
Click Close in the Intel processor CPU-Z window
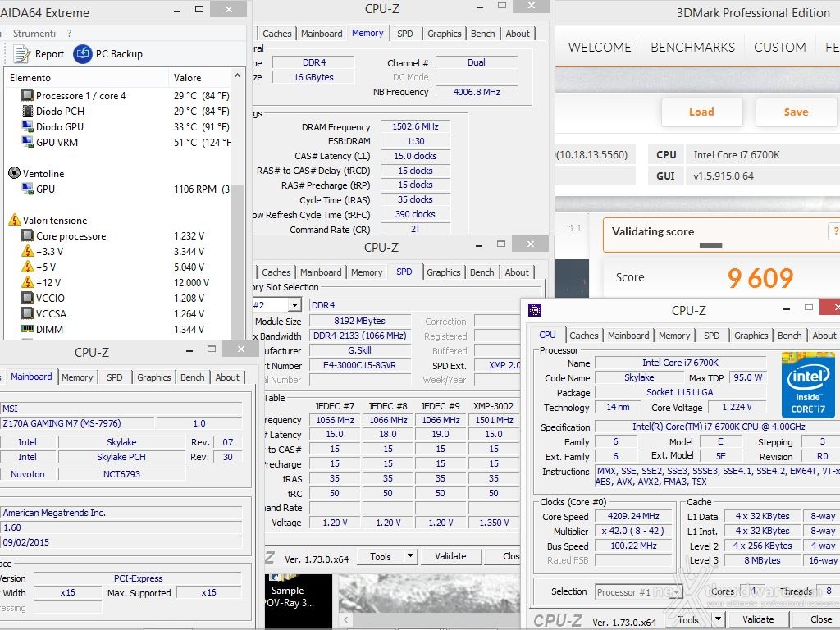(x=820, y=619)
